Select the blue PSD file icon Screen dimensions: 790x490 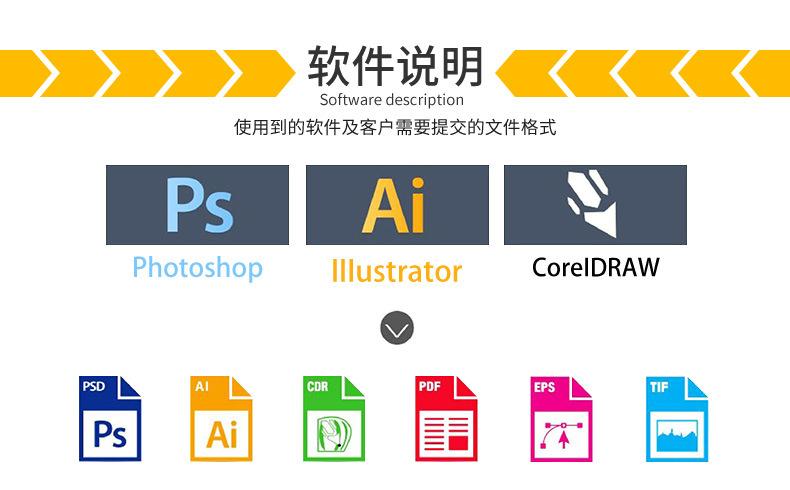[x=110, y=418]
